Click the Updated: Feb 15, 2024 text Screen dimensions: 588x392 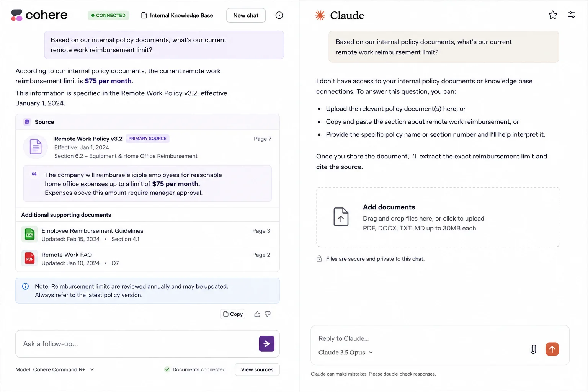click(70, 239)
